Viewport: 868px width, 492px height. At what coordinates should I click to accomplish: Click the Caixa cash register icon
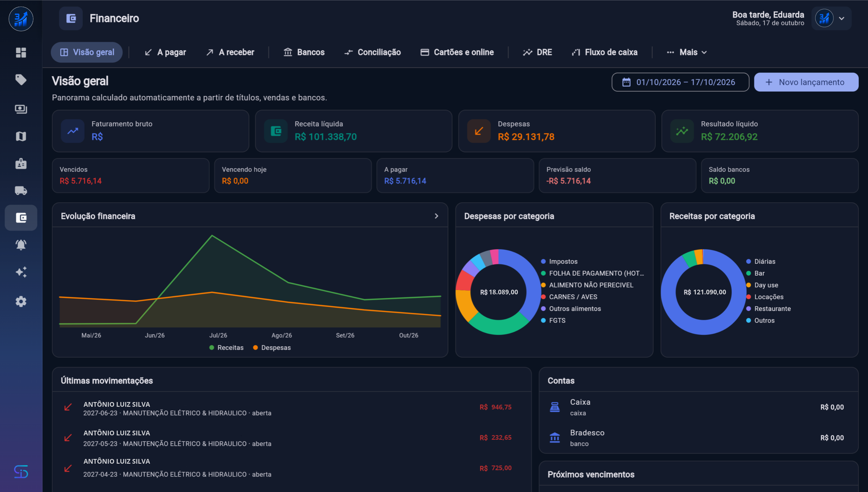pyautogui.click(x=554, y=407)
